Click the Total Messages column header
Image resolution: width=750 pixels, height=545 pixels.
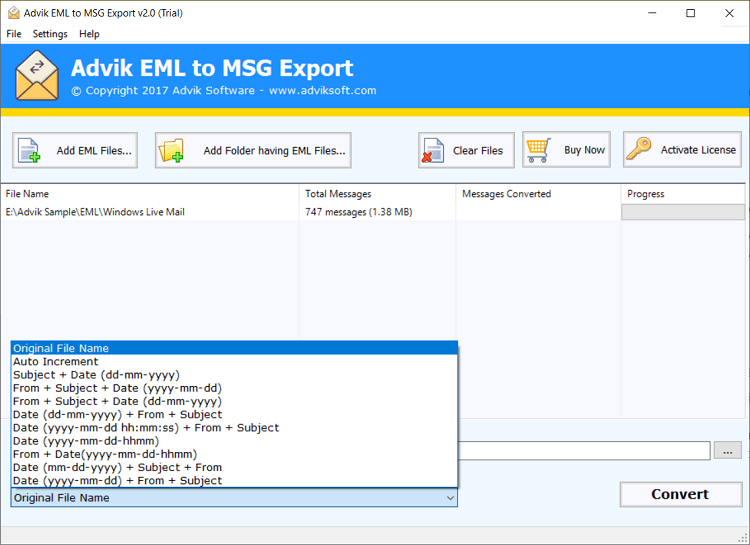click(x=377, y=194)
